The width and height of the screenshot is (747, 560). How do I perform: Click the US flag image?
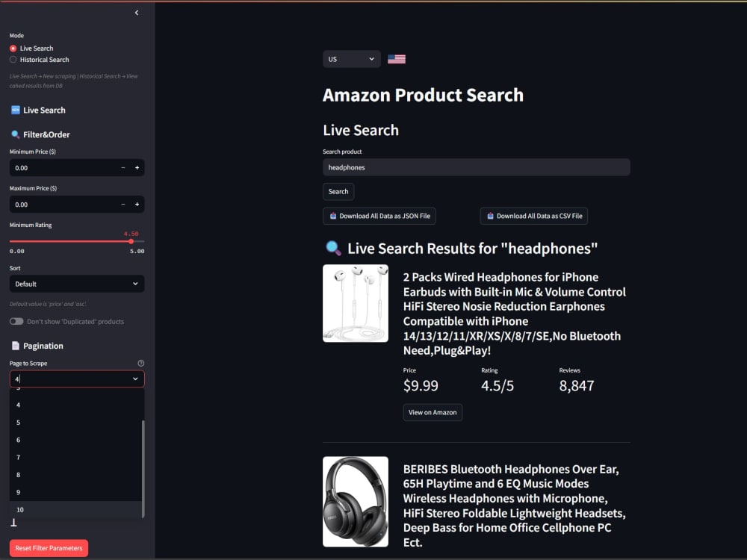pyautogui.click(x=397, y=59)
